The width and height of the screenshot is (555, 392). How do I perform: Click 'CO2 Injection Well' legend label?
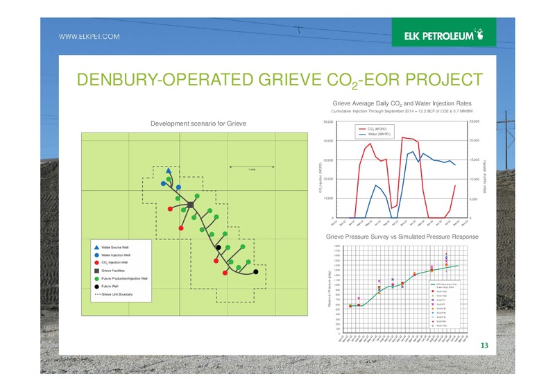[x=114, y=263]
